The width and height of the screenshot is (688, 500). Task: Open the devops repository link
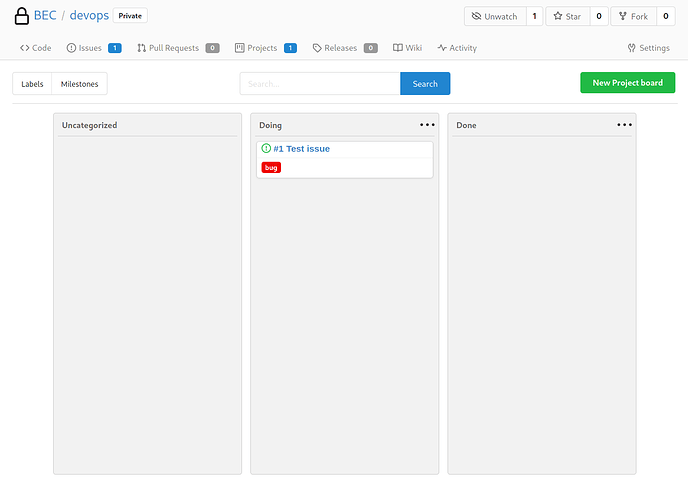pos(89,15)
